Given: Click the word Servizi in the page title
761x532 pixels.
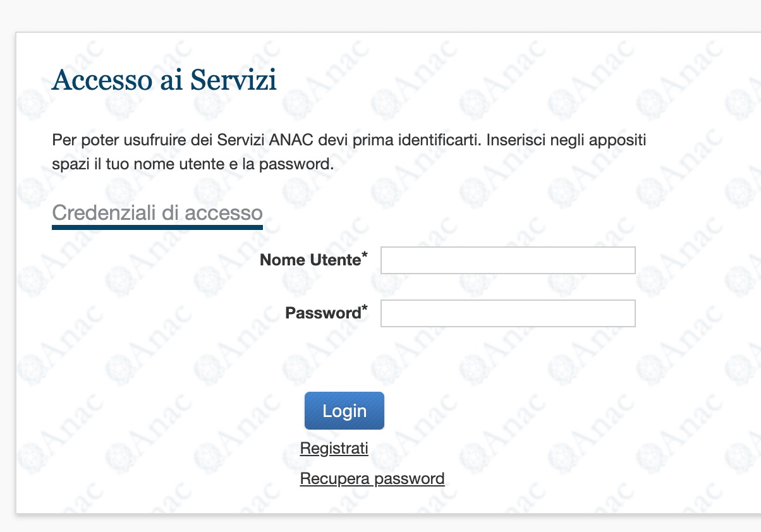Looking at the screenshot, I should coord(234,81).
